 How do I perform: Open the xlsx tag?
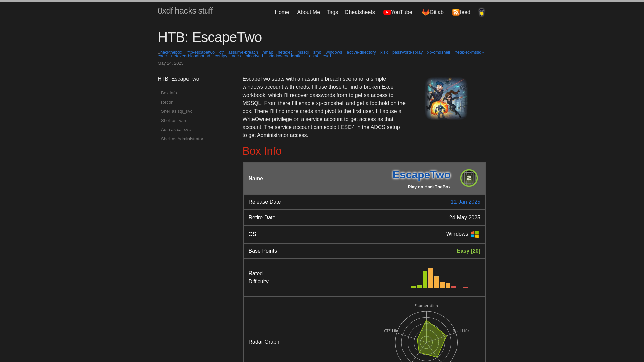point(384,52)
